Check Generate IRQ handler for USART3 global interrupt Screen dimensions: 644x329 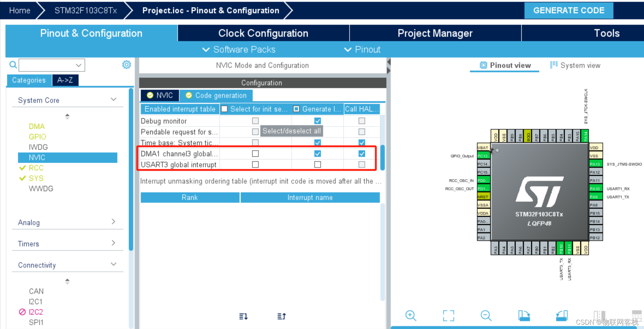pyautogui.click(x=318, y=164)
